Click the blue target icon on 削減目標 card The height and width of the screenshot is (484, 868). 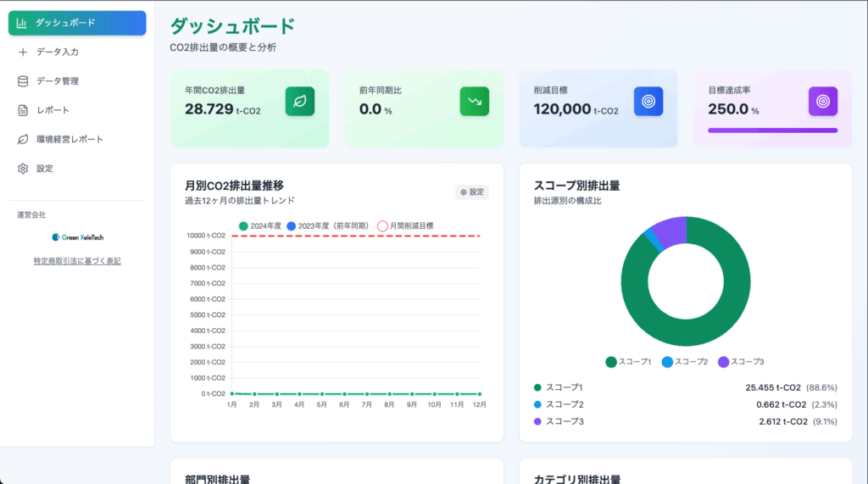click(x=648, y=101)
